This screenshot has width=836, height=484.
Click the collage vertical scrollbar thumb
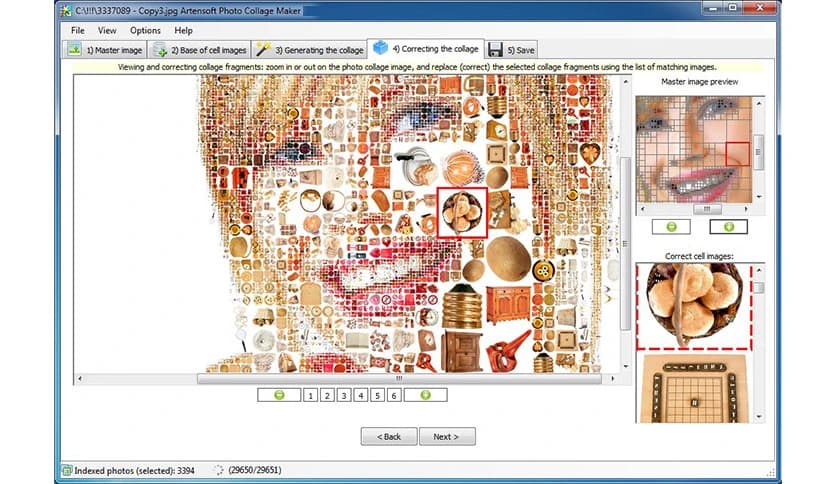(x=625, y=244)
